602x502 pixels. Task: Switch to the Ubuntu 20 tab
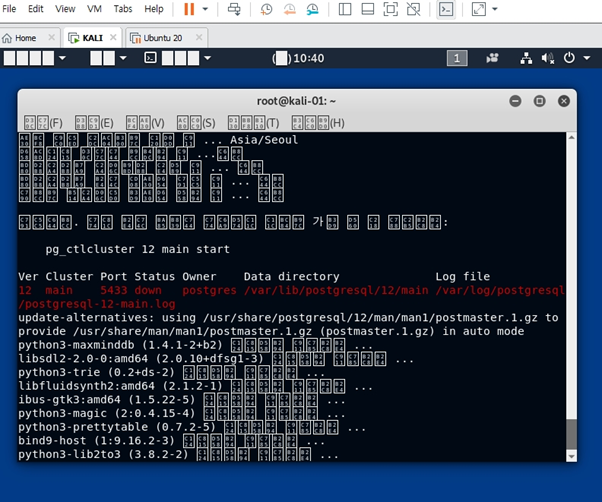[163, 38]
